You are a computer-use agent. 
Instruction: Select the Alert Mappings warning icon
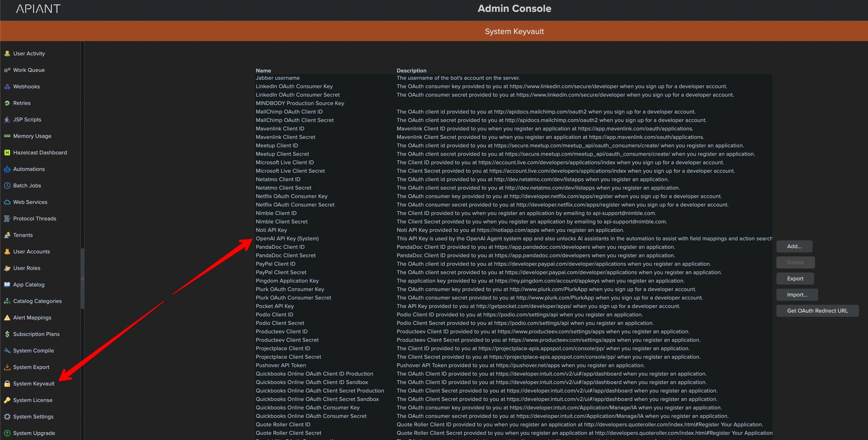7,317
